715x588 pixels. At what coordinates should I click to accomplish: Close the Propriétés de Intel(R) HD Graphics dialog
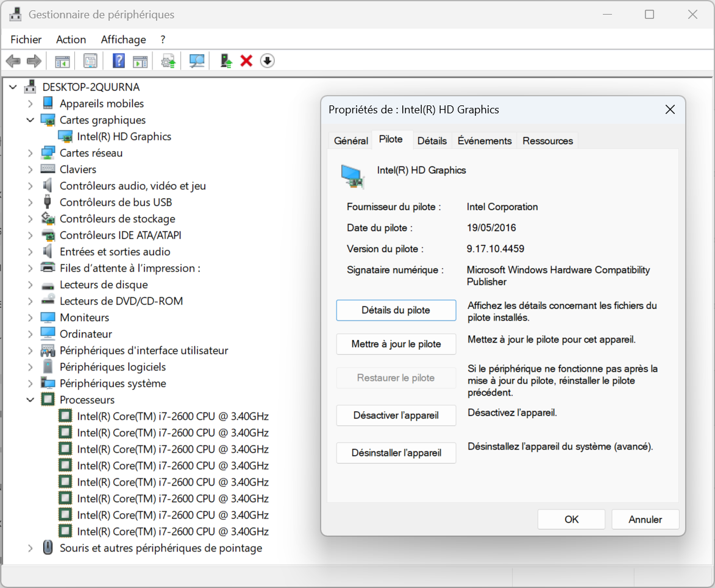click(x=670, y=110)
